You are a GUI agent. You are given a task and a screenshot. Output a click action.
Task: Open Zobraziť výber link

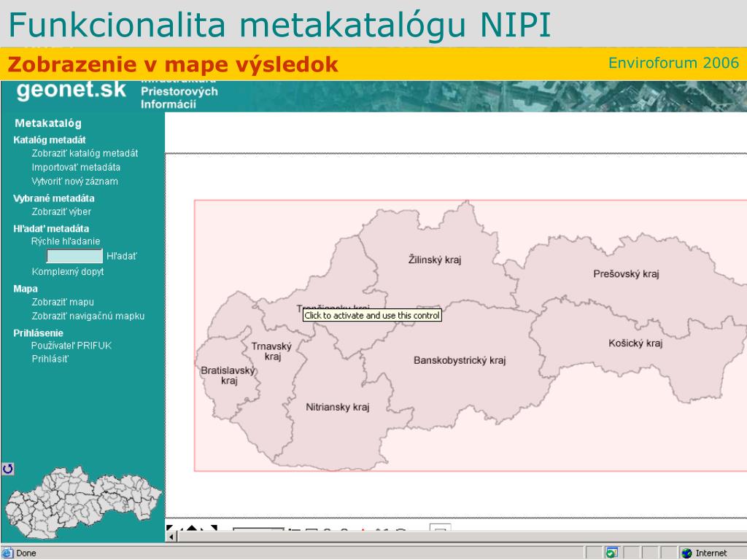pyautogui.click(x=61, y=212)
